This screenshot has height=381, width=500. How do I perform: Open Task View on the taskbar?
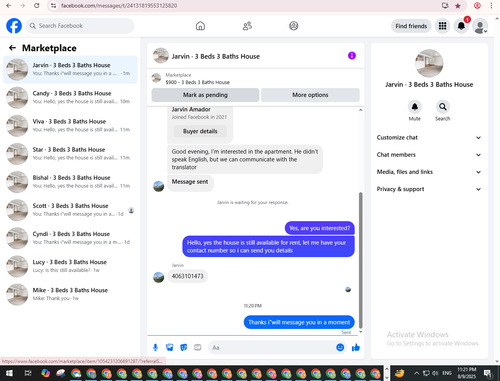coord(28,373)
